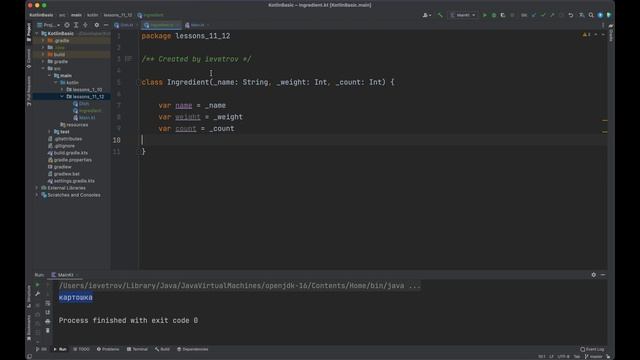This screenshot has height=360, width=640.
Task: Hide Run panel with minus icon
Action: tap(603, 275)
